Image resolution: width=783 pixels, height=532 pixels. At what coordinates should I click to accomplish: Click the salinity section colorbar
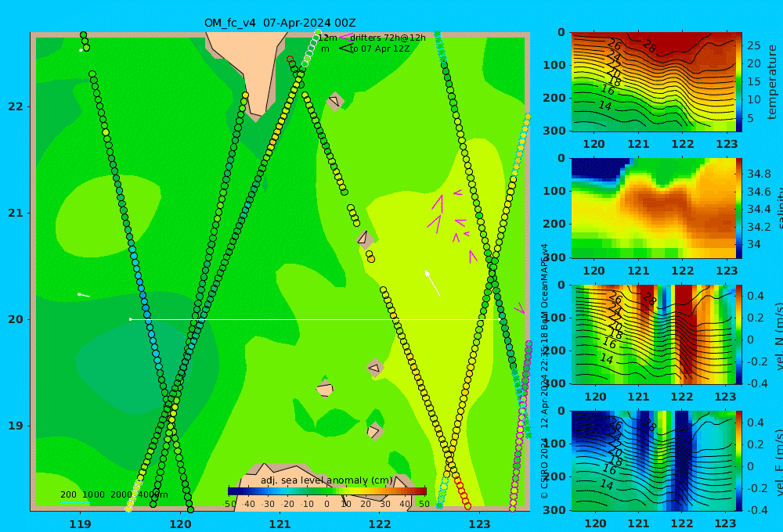click(x=739, y=208)
